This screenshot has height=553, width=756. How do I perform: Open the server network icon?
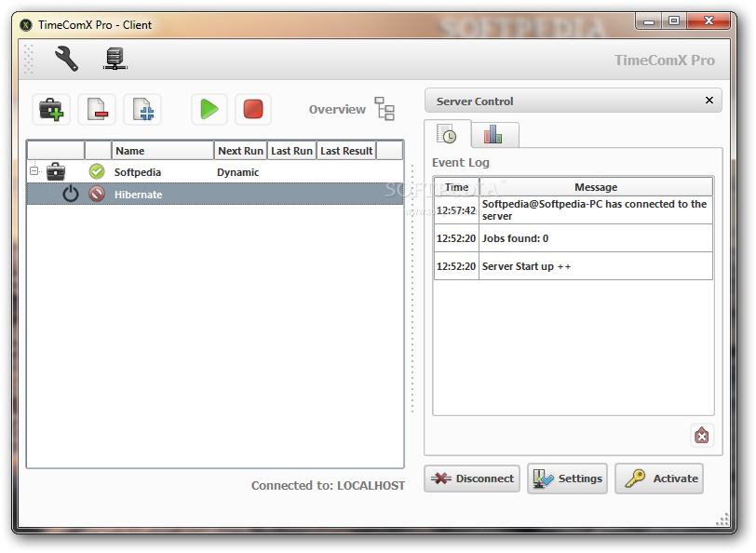point(115,59)
